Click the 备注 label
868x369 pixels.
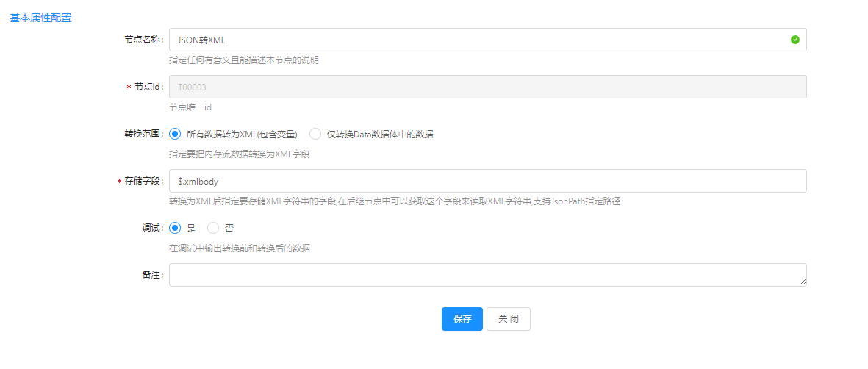(x=152, y=275)
